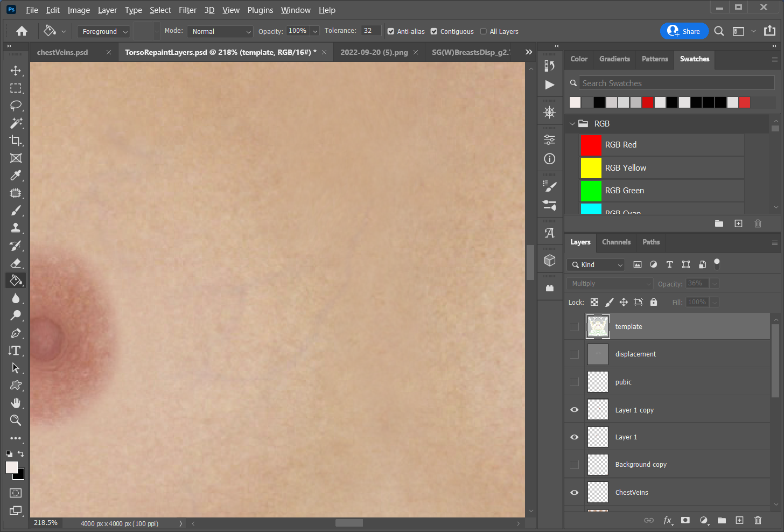Image resolution: width=784 pixels, height=532 pixels.
Task: Show the pubic layer
Action: click(575, 382)
